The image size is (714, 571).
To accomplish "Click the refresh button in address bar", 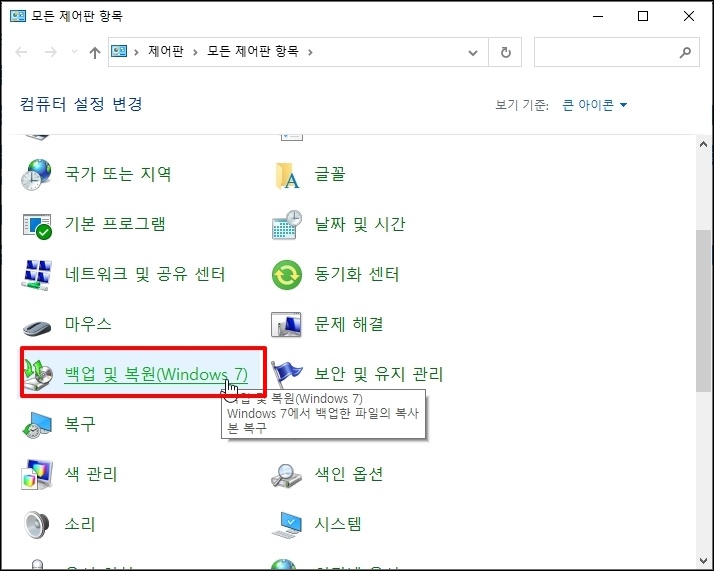I will pos(505,52).
